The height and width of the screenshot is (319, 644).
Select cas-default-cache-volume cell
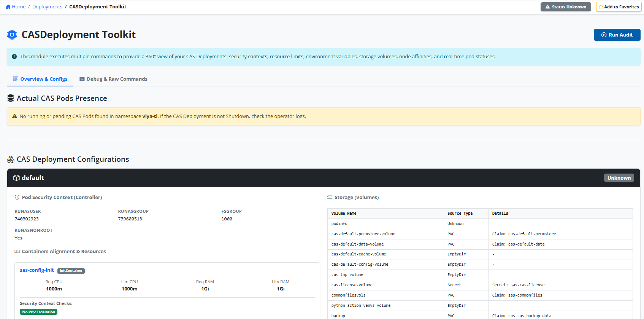[385, 254]
